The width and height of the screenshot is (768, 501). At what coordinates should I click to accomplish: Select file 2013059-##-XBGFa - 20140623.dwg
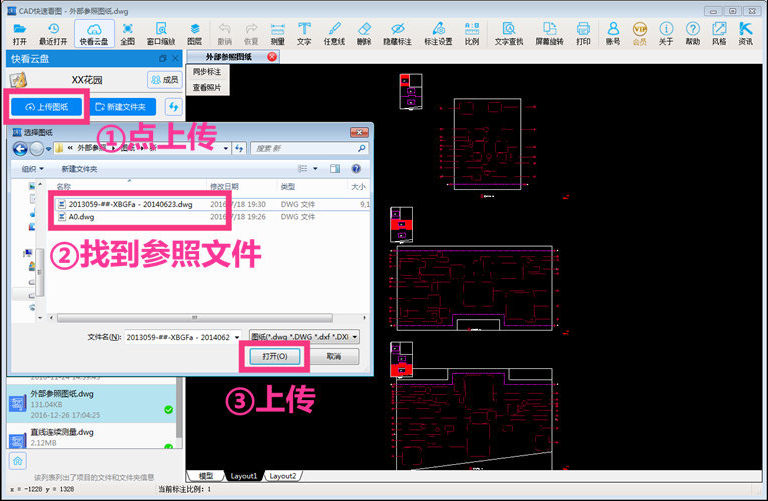130,204
